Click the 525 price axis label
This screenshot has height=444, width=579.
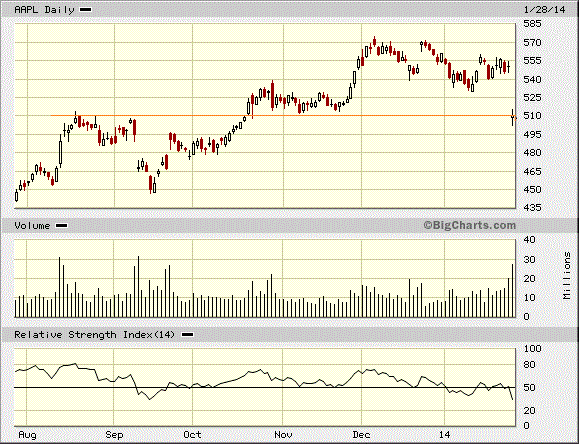[532, 98]
